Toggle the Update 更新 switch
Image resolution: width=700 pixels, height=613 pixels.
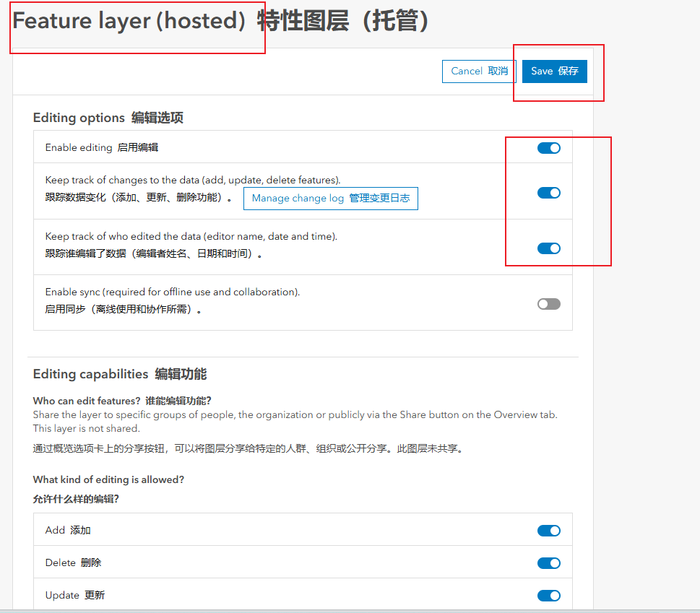tap(549, 596)
